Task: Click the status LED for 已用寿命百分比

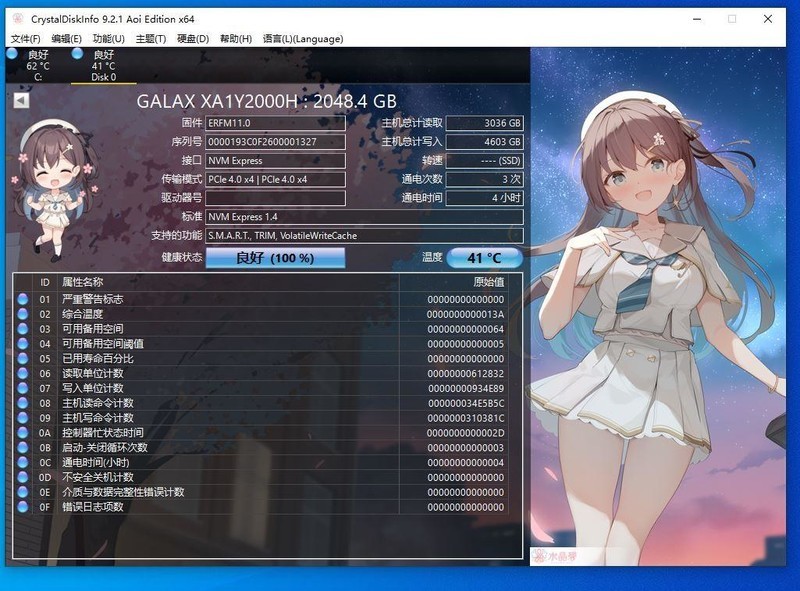Action: [x=23, y=357]
